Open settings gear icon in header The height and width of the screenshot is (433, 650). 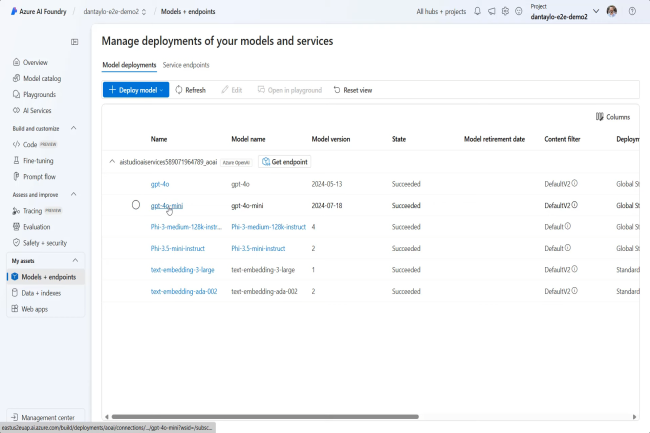(x=505, y=11)
